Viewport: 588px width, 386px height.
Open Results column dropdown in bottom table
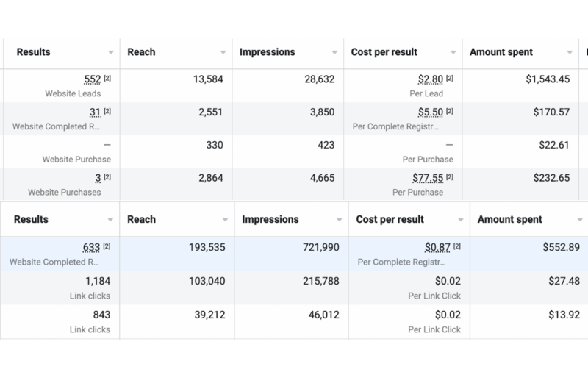[110, 220]
